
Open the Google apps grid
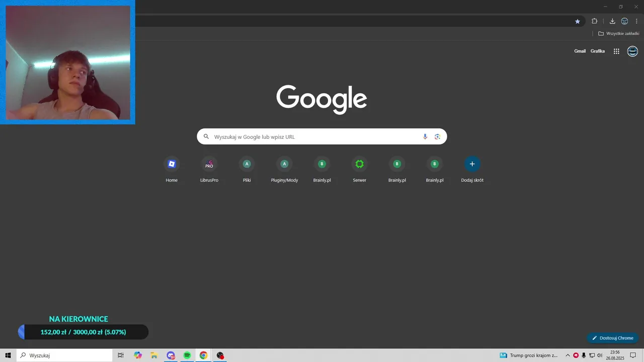coord(616,51)
